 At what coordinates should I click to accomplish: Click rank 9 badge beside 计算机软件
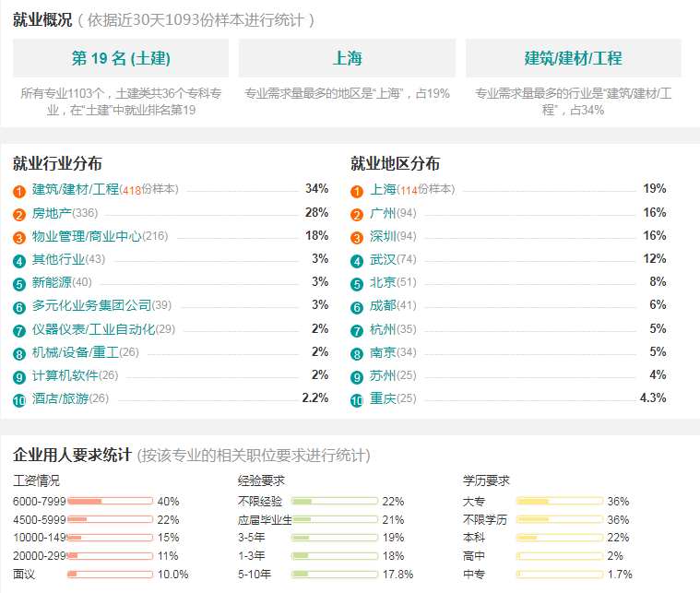pos(19,377)
